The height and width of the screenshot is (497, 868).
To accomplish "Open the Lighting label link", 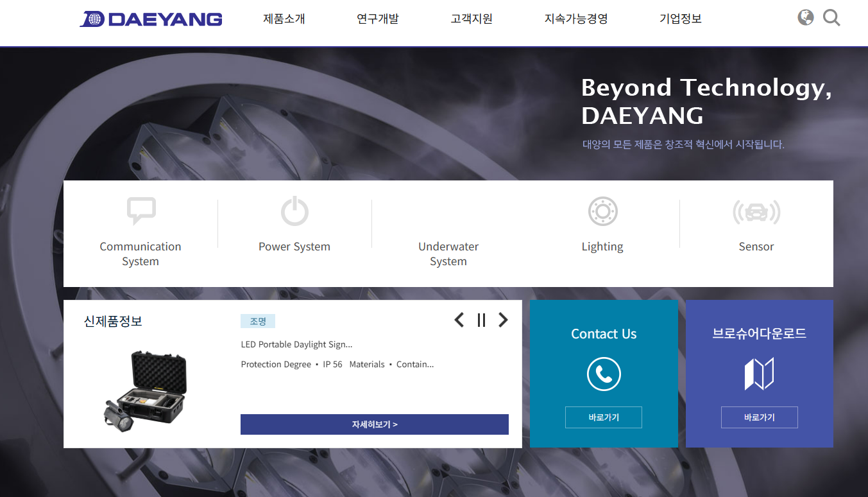I will tap(602, 247).
